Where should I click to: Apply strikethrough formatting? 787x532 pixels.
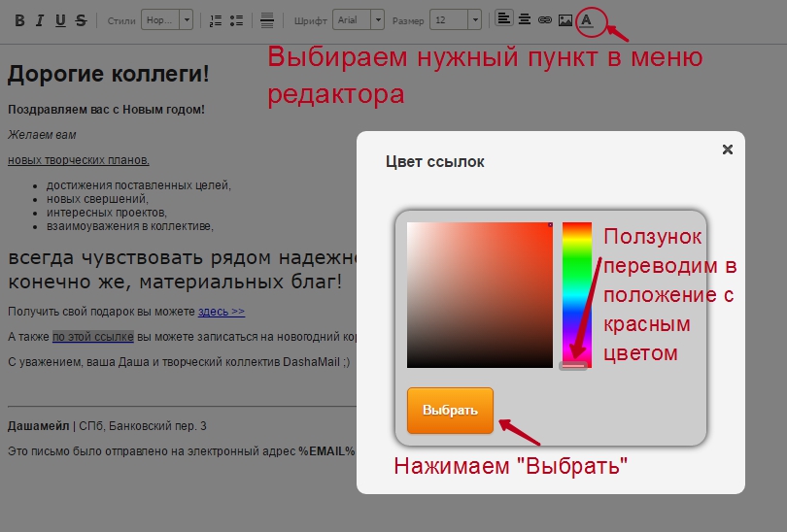(x=81, y=20)
